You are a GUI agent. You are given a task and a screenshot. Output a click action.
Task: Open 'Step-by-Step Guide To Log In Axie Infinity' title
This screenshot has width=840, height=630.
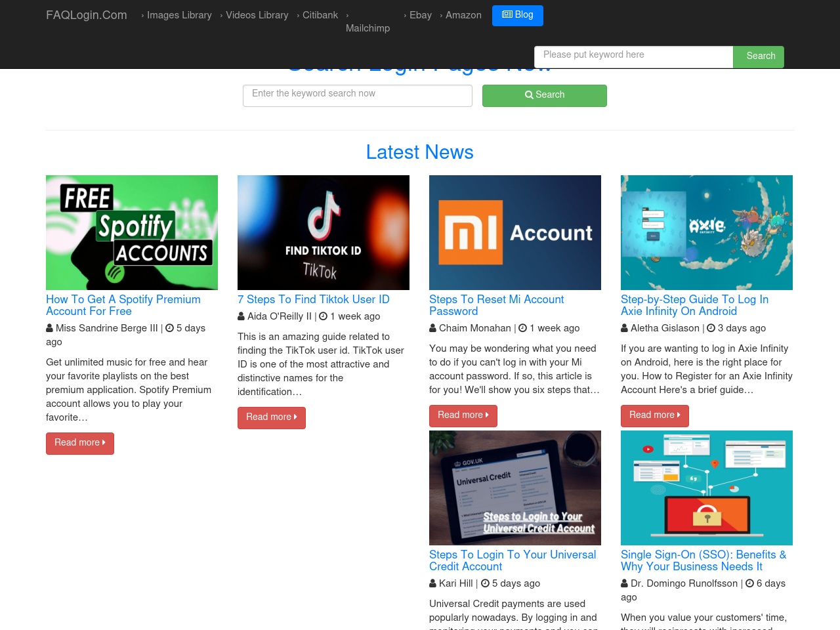tap(694, 305)
